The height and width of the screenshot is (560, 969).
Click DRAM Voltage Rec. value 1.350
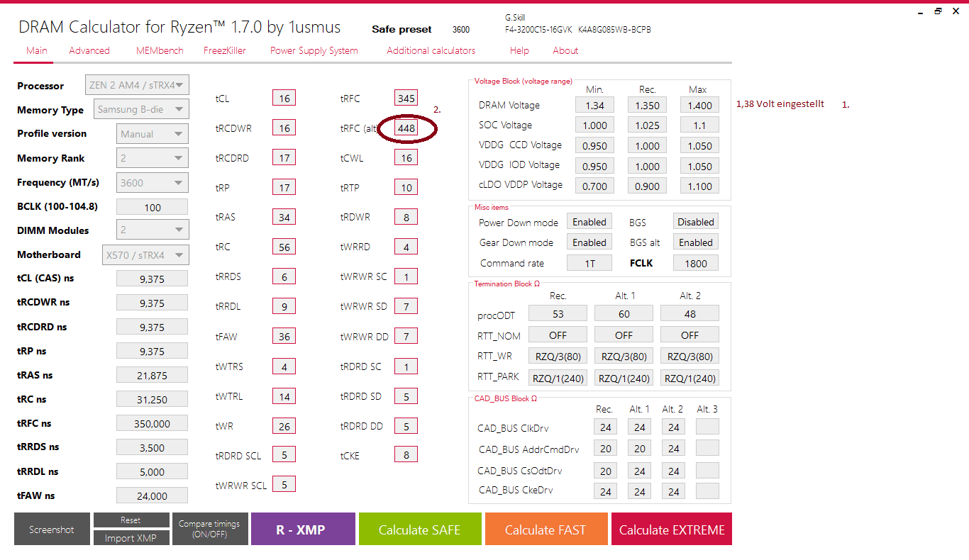tap(647, 105)
